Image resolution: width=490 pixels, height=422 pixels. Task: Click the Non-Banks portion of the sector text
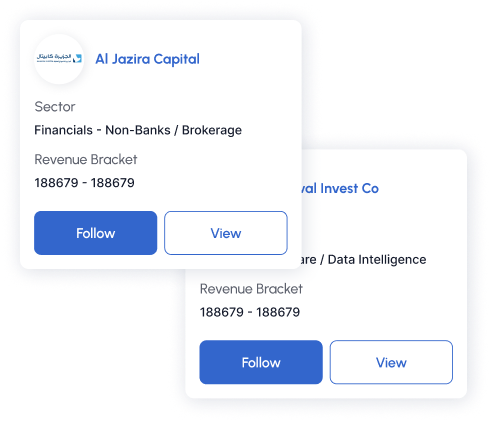tap(138, 130)
